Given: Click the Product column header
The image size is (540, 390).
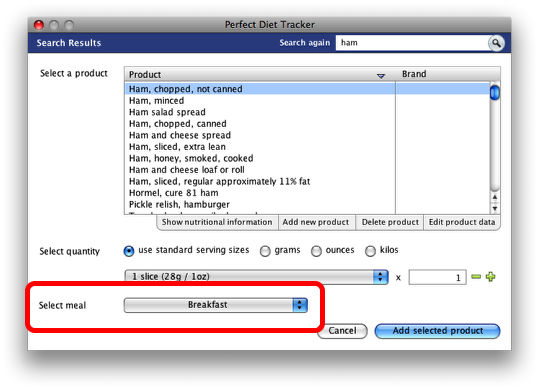Looking at the screenshot, I should tap(260, 74).
